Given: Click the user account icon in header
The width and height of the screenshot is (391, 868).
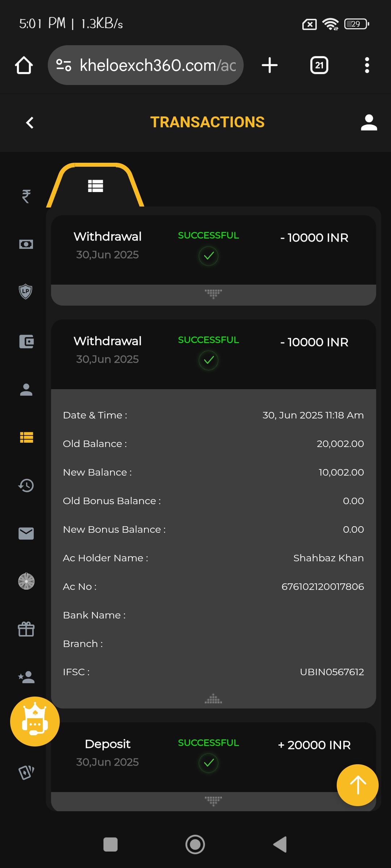Looking at the screenshot, I should coord(369,123).
